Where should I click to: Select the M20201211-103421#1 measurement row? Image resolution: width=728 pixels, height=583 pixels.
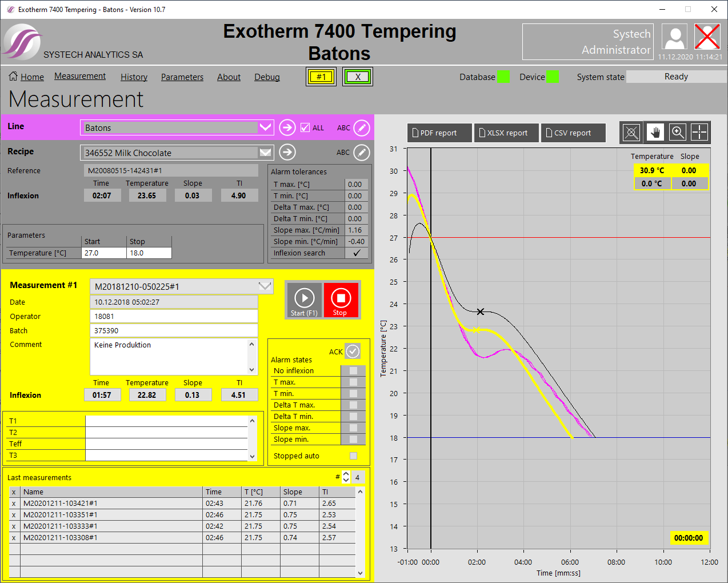(x=182, y=504)
